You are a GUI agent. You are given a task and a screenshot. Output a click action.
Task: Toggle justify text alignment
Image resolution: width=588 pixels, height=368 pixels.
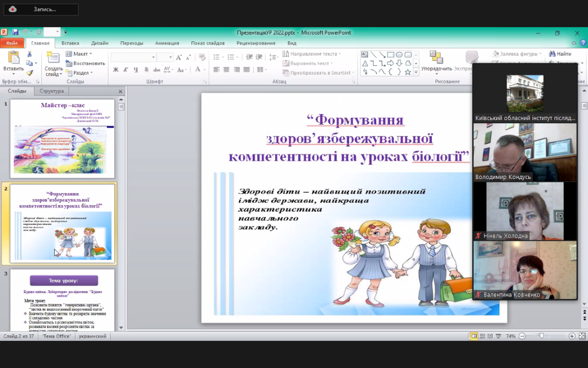pos(247,70)
